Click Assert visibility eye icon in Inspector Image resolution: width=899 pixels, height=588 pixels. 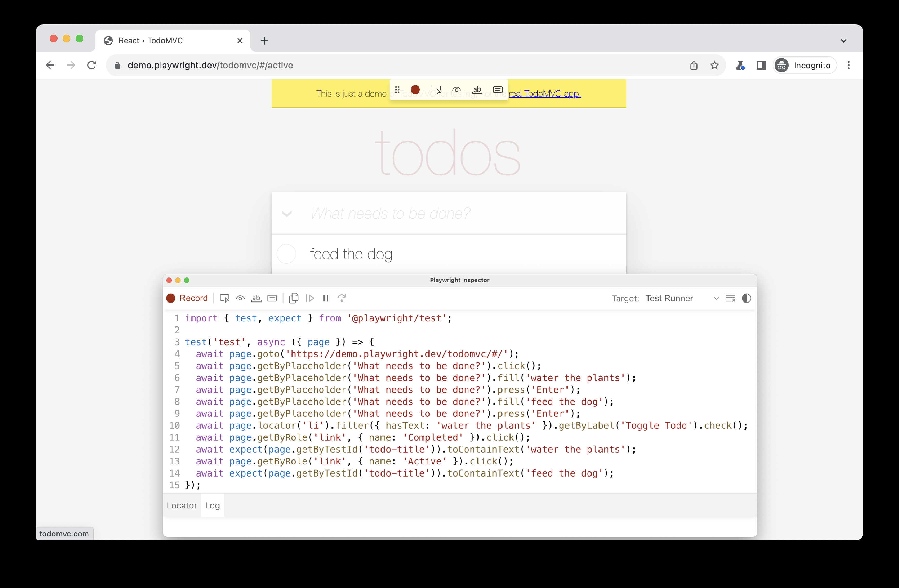240,298
